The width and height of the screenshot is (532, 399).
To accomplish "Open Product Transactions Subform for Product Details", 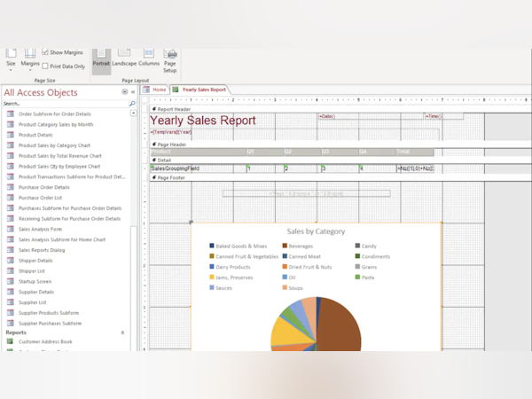I will [x=72, y=176].
